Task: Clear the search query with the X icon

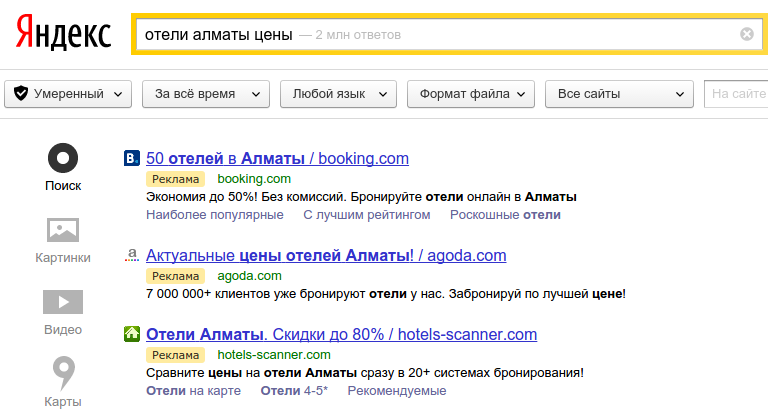Action: click(x=746, y=34)
